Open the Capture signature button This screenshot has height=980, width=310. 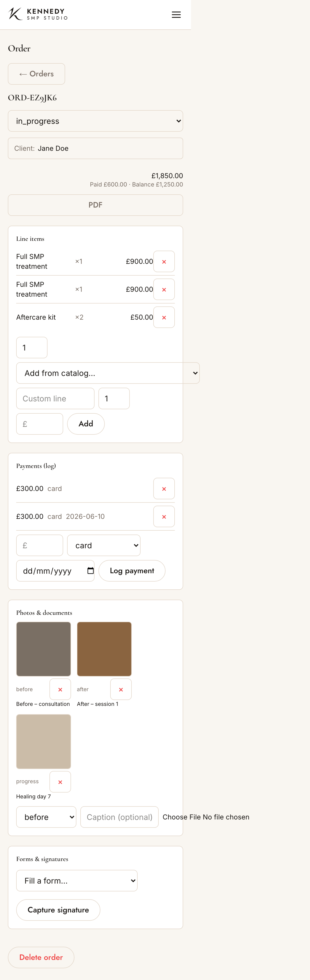(x=58, y=910)
